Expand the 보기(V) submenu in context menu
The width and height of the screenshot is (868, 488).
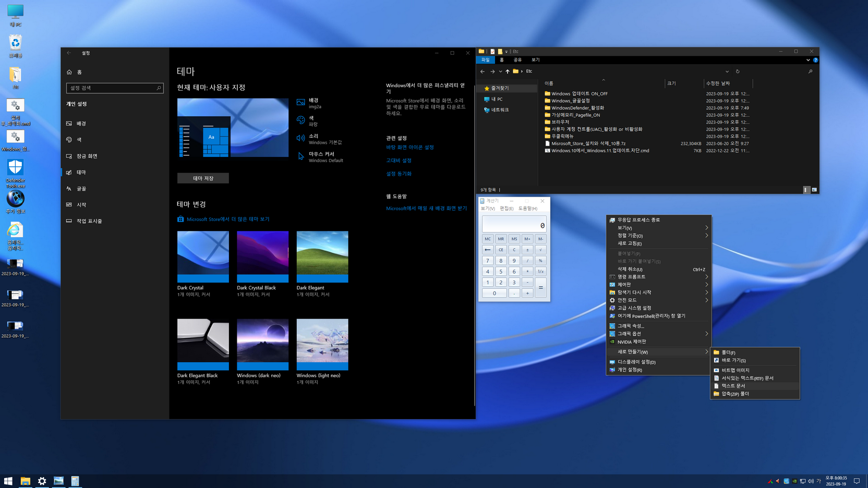click(659, 228)
